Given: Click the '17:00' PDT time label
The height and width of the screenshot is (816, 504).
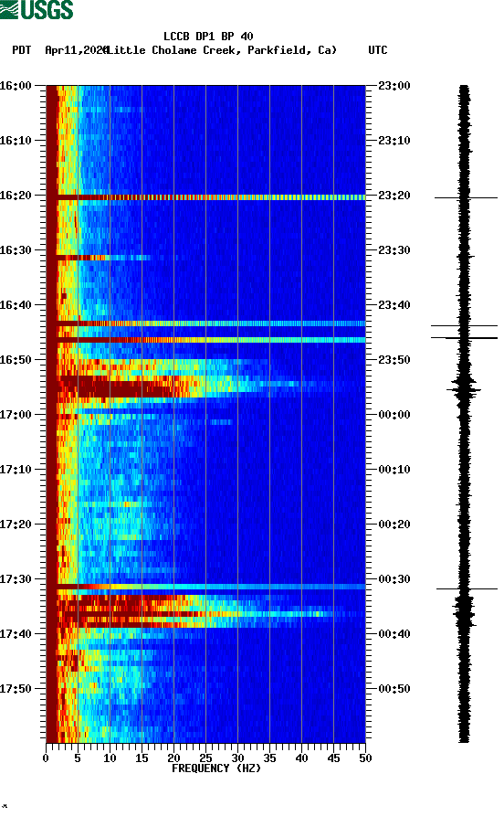Looking at the screenshot, I should 16,415.
